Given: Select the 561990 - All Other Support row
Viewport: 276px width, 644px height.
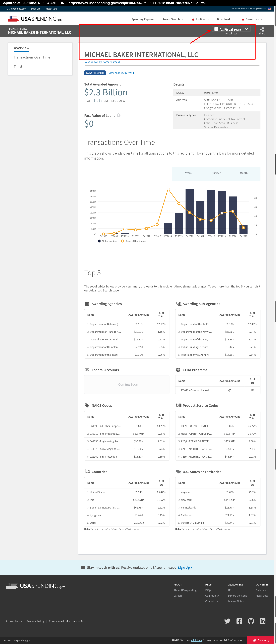Looking at the screenshot, I should point(127,426).
